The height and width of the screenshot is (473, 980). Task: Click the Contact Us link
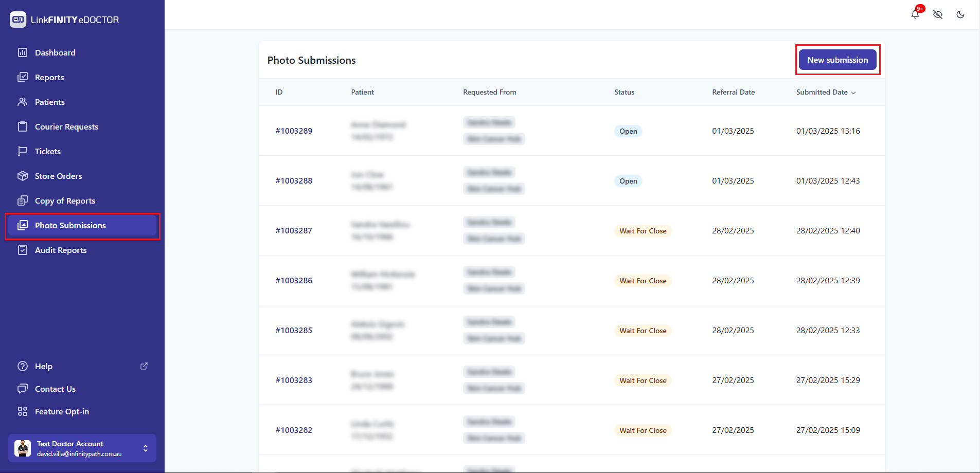pos(55,389)
